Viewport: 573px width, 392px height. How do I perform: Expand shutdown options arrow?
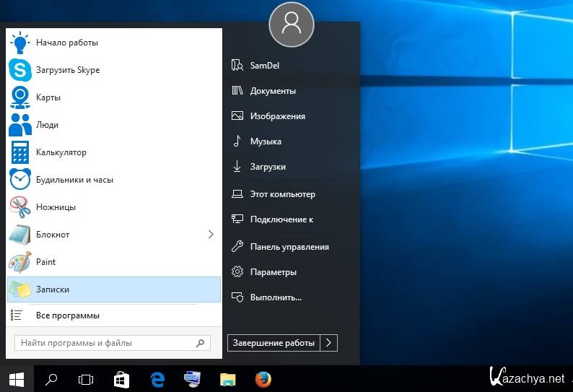(x=328, y=343)
